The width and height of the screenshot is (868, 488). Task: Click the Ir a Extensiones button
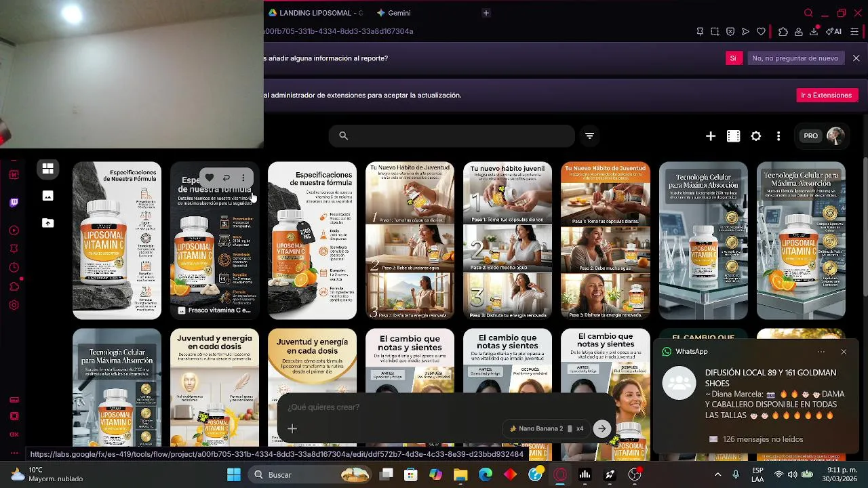(826, 96)
